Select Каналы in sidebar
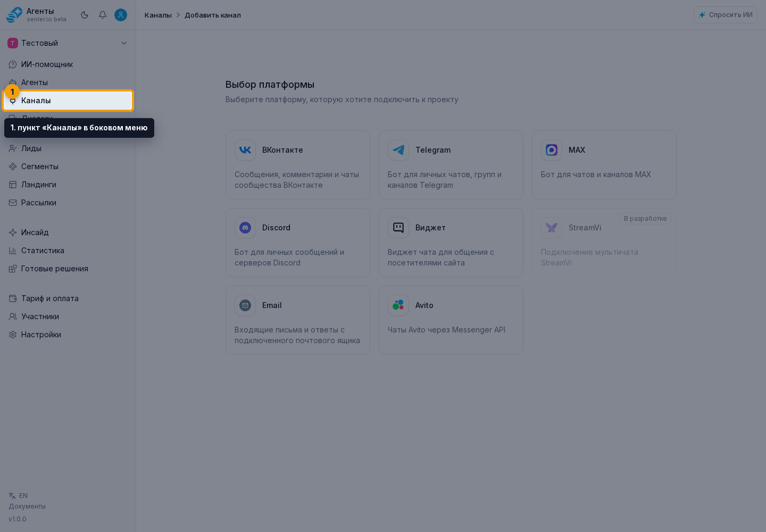 [68, 101]
